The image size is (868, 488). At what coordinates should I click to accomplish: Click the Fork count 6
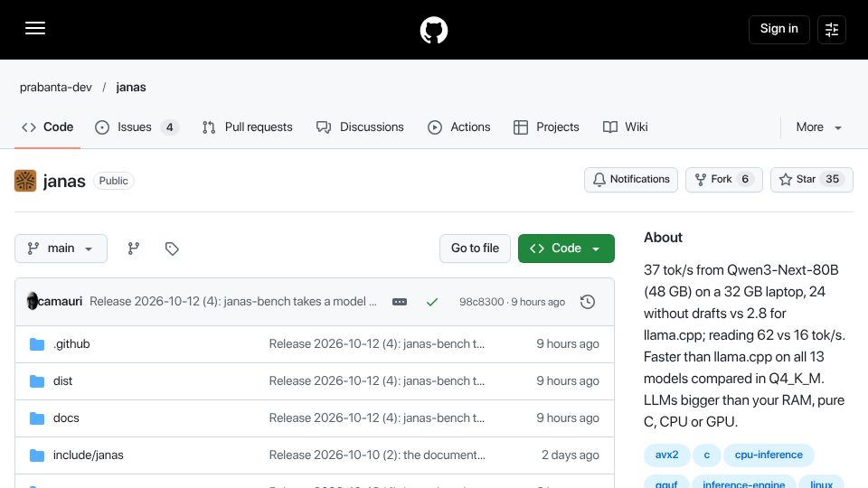coord(745,179)
